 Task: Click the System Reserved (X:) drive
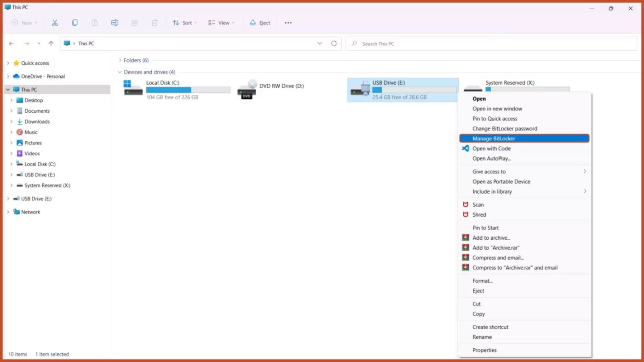coord(517,86)
